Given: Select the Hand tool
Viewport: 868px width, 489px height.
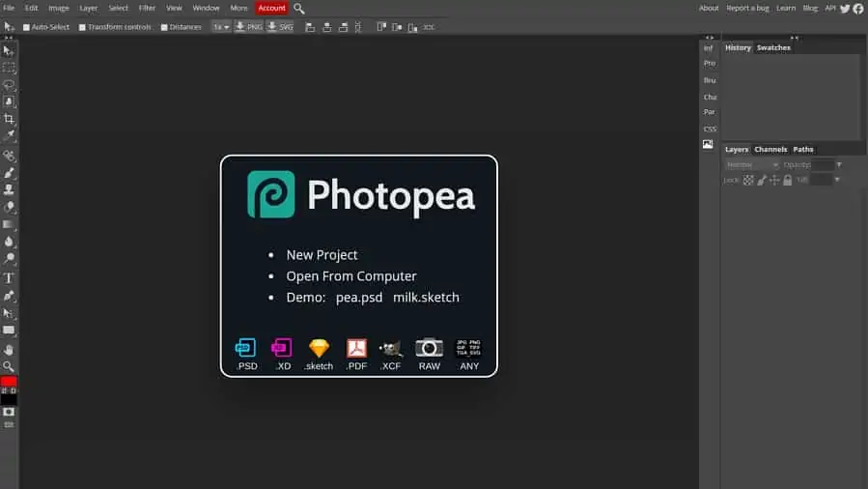Looking at the screenshot, I should pos(9,350).
